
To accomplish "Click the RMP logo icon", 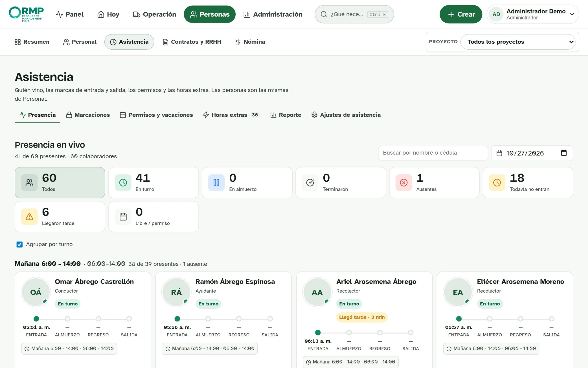I will click(x=26, y=14).
